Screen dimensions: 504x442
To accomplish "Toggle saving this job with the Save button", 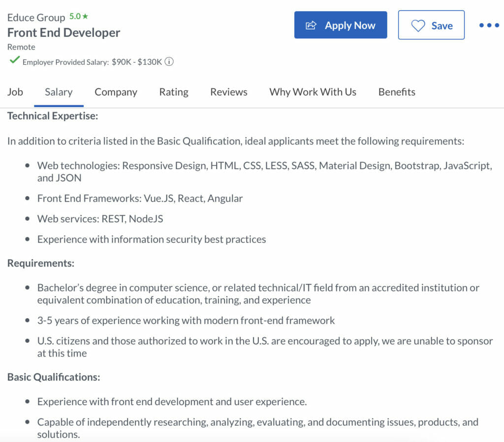I will pos(431,25).
